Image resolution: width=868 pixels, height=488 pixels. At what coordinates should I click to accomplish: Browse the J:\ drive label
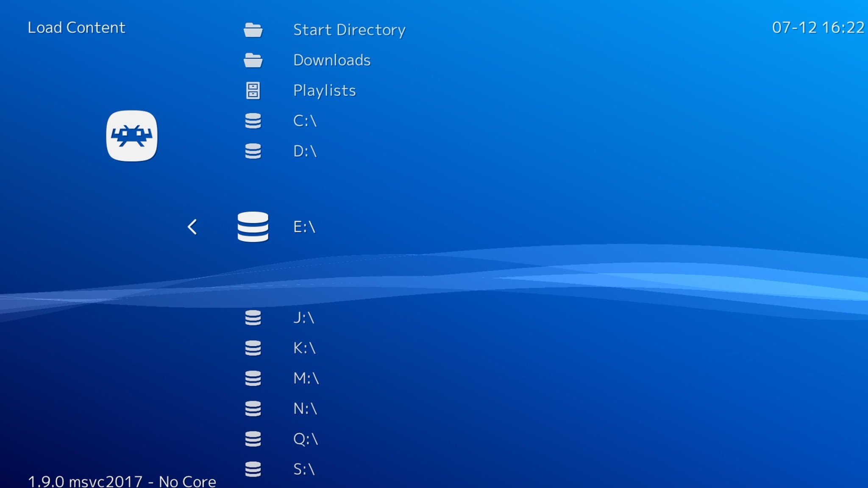[303, 318]
